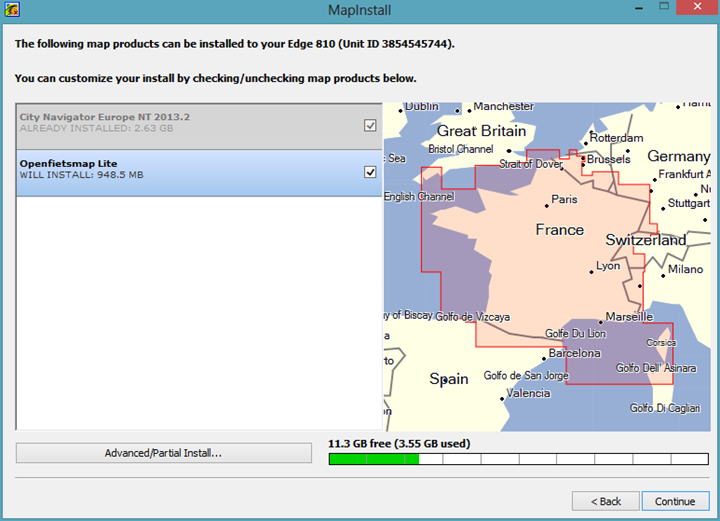The height and width of the screenshot is (521, 720).
Task: Click the Brussels label on the map
Action: 608,159
